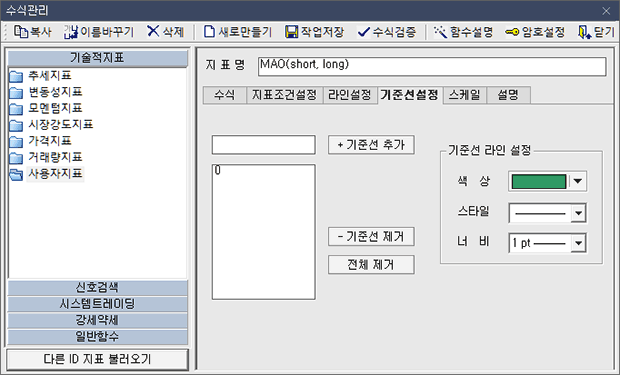
Task: Expand the 시스템트레이딩 section
Action: (x=97, y=304)
